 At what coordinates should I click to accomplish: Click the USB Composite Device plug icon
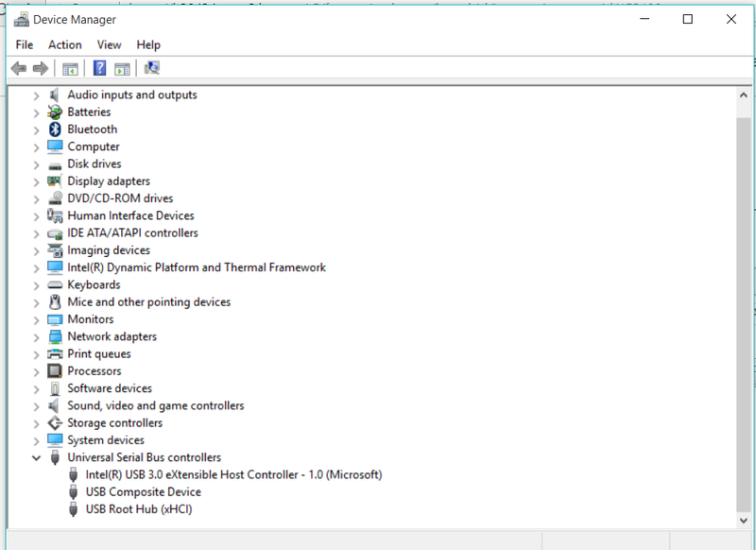(74, 492)
